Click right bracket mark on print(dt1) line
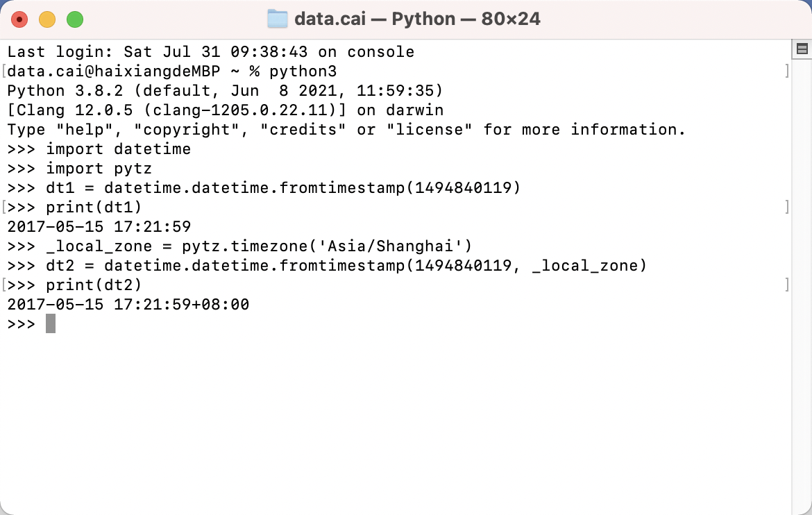The width and height of the screenshot is (812, 515). pos(786,208)
